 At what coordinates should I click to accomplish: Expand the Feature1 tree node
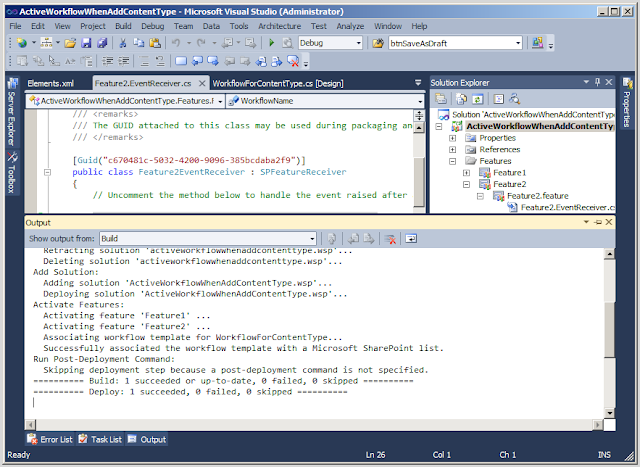click(467, 173)
